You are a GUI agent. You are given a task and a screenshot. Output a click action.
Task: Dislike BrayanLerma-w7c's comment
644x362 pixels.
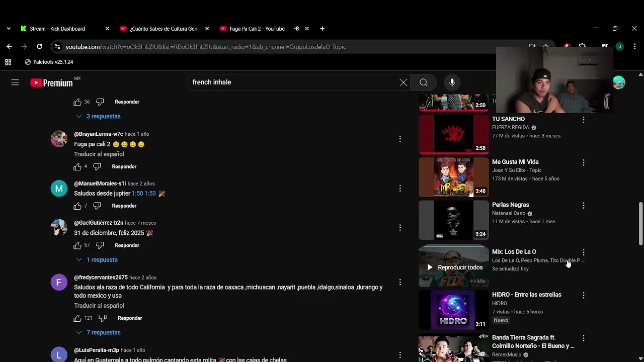tap(97, 166)
